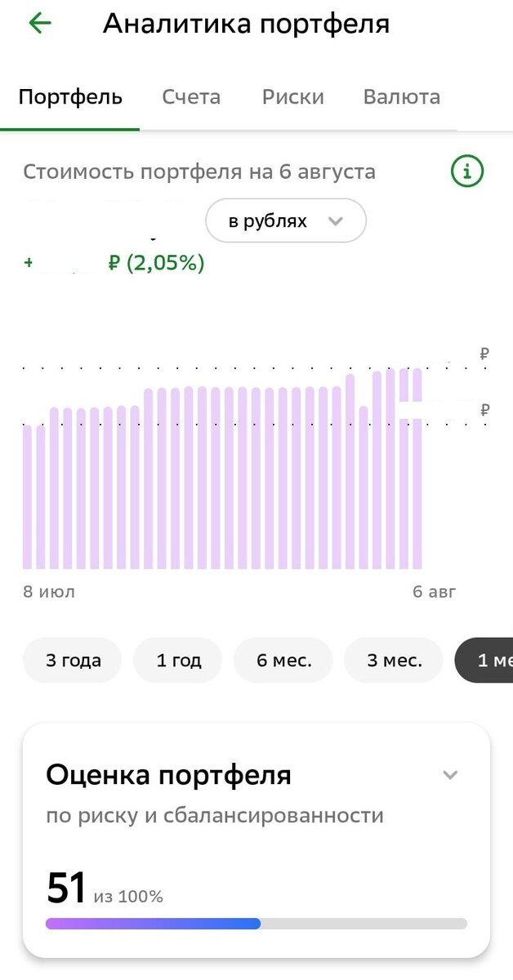Select the '1 мес.' dark period chip
The height and width of the screenshot is (980, 513).
click(x=484, y=660)
